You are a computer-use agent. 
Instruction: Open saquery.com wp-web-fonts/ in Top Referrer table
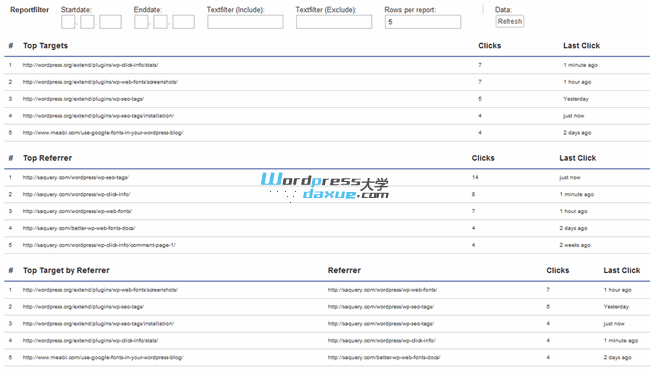[78, 211]
